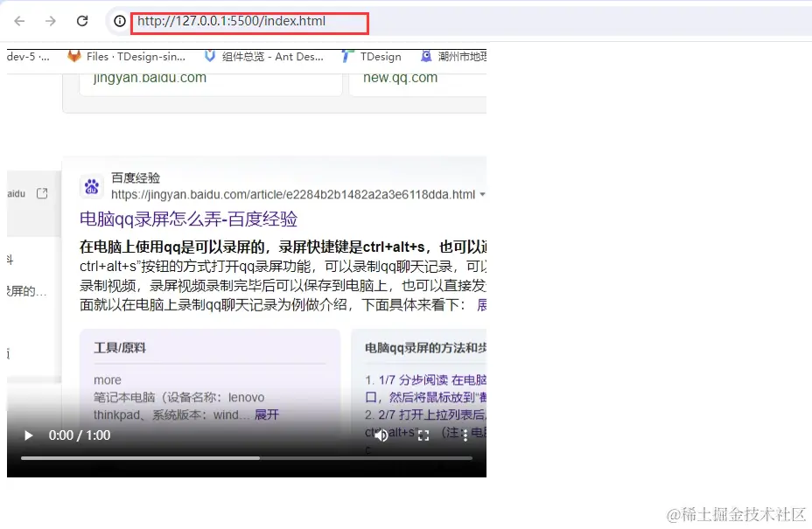The image size is (812, 529).
Task: Click the 0:00 / 1:00 time display
Action: pos(80,435)
